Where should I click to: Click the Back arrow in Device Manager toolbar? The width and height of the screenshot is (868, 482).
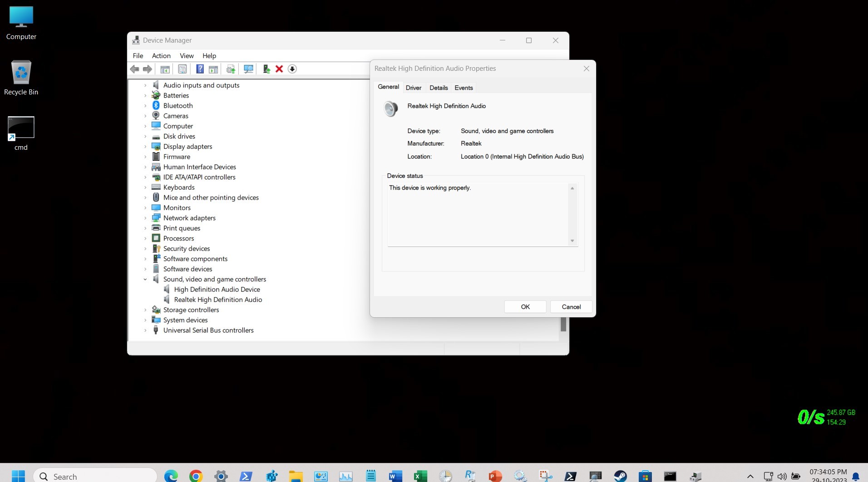click(134, 69)
